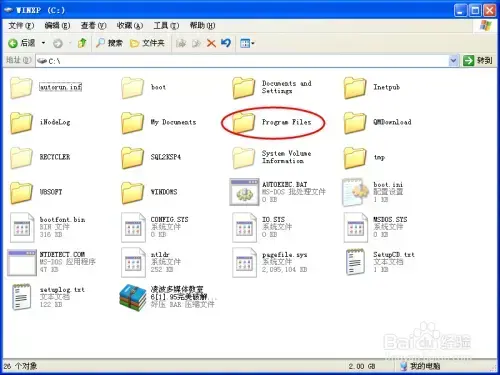Click the Program Files name label
Screen dimensions: 500x375
[286, 122]
